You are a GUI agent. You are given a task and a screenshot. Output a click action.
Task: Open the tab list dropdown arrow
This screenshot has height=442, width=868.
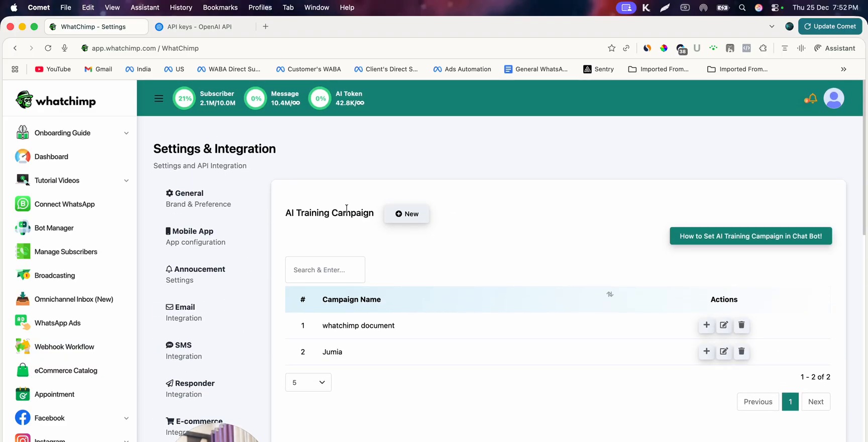[x=772, y=27]
